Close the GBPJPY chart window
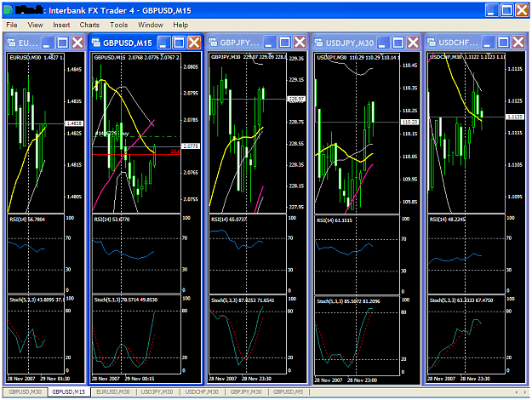532x400 pixels. [x=300, y=43]
